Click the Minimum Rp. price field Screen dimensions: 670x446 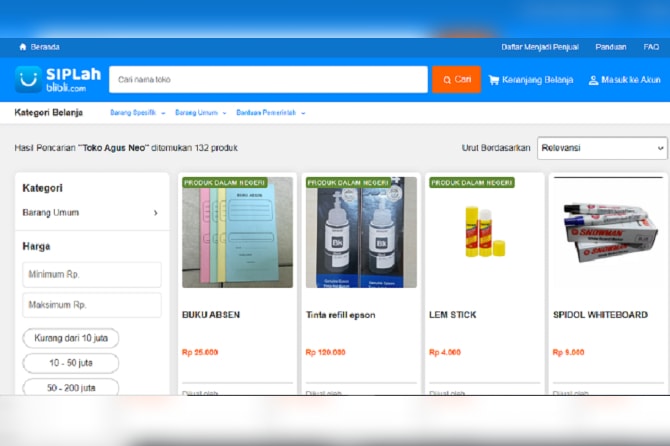(x=92, y=275)
